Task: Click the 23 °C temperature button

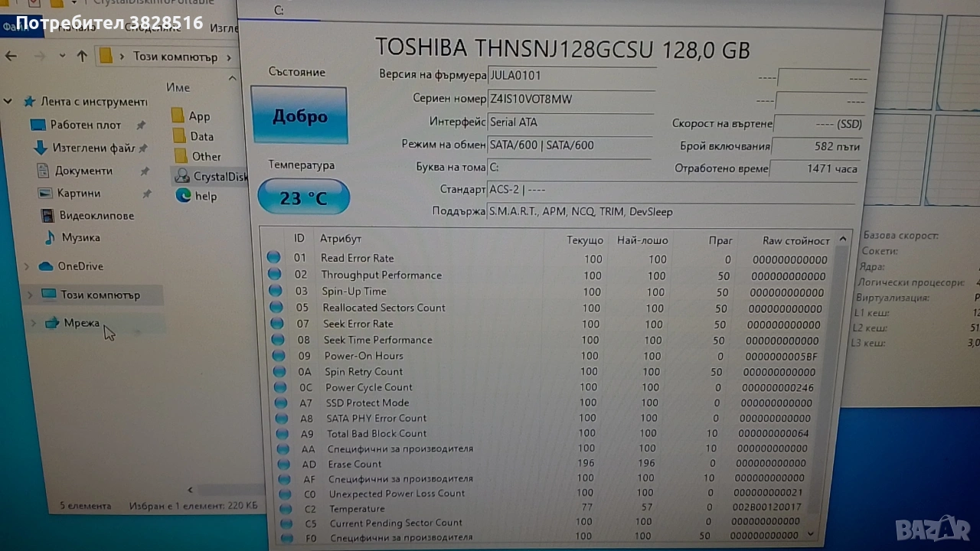Action: click(303, 198)
